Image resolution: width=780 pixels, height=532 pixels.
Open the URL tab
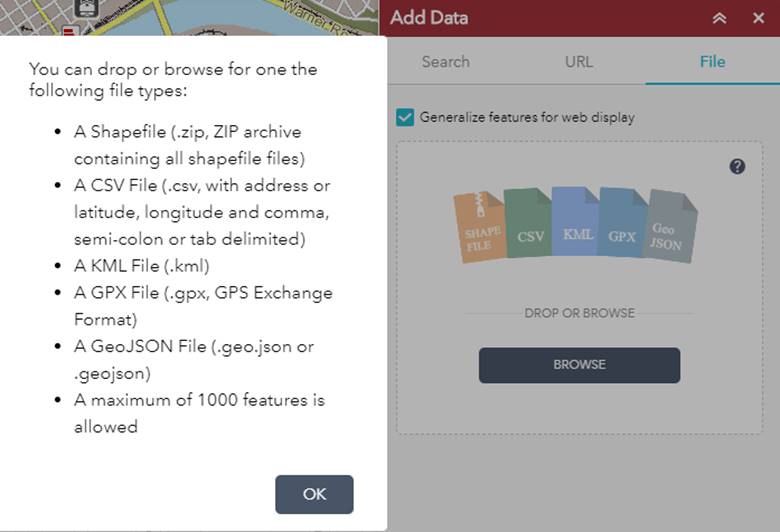579,61
